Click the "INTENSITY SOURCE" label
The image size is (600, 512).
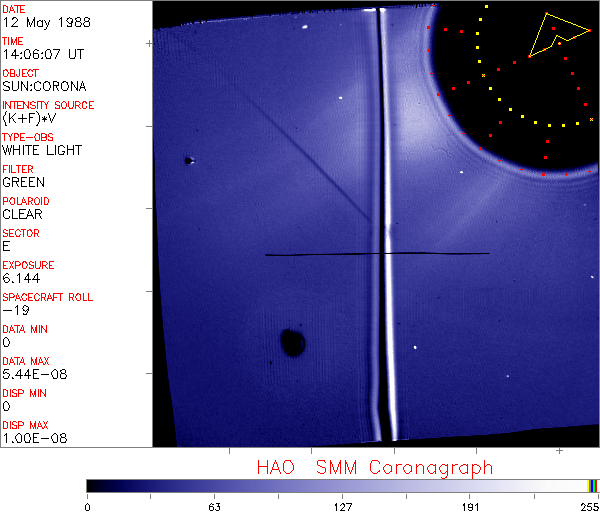tap(48, 105)
